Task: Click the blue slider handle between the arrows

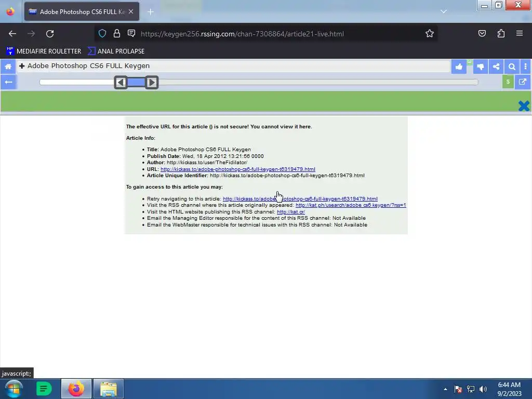Action: click(136, 82)
